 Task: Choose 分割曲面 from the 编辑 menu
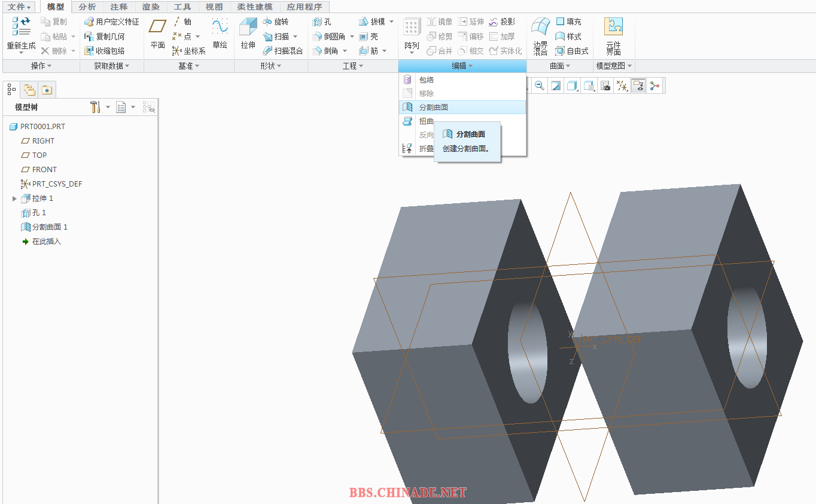tap(434, 108)
